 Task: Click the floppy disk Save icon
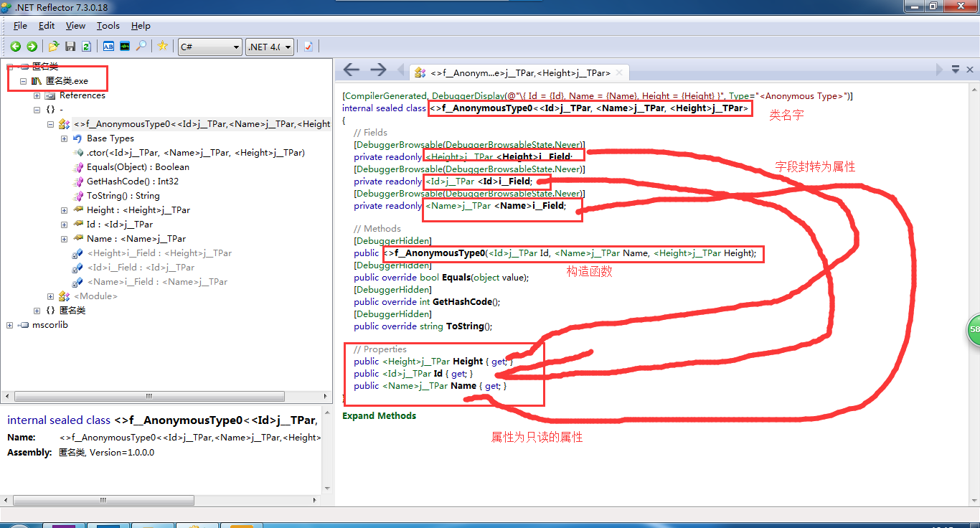click(70, 47)
